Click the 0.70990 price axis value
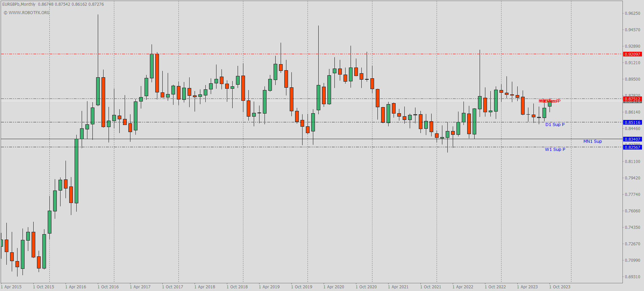 click(x=633, y=260)
